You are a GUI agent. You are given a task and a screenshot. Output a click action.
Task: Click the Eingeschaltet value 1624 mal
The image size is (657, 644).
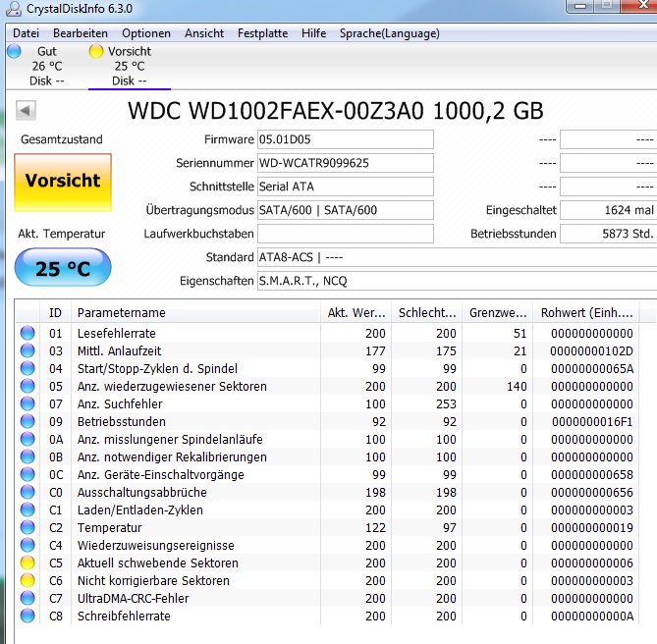(609, 210)
